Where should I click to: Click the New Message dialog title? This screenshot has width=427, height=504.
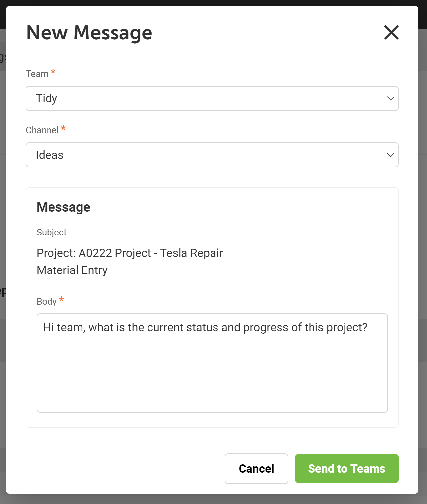tap(89, 33)
